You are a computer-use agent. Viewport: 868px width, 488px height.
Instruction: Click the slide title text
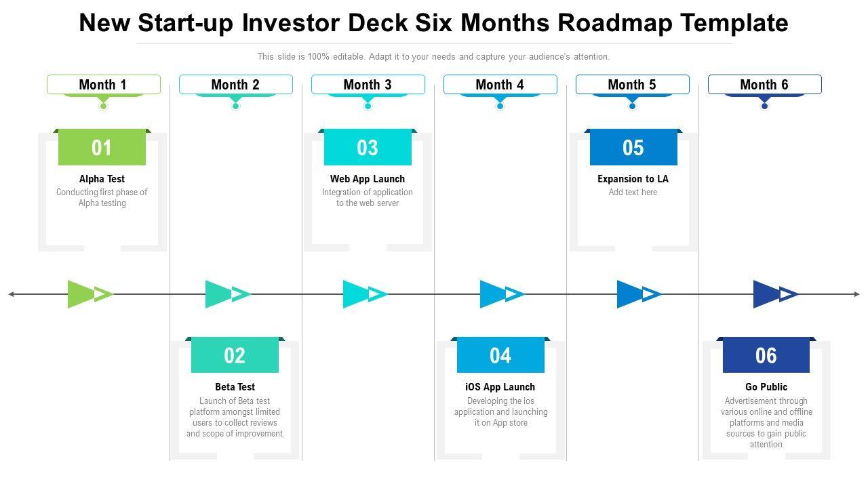tap(434, 23)
